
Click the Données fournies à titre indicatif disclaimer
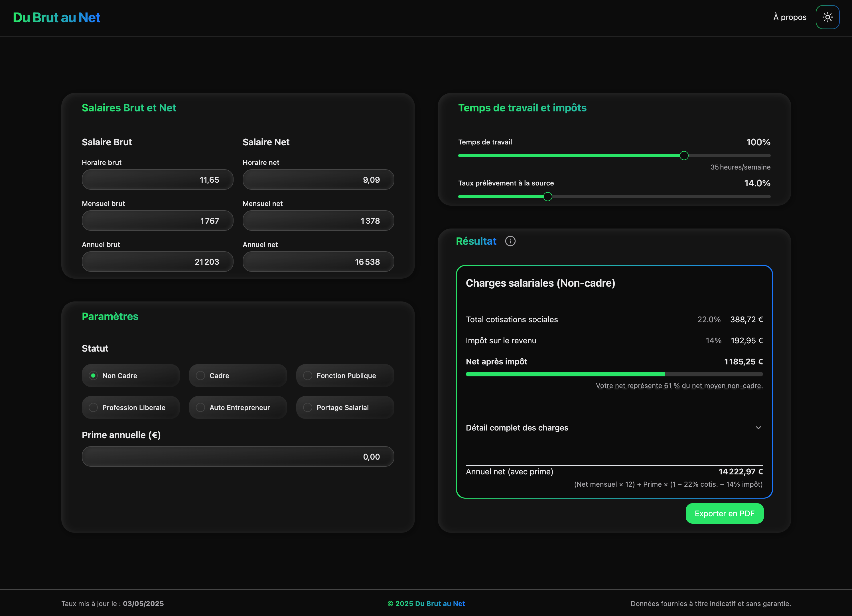[x=710, y=604]
